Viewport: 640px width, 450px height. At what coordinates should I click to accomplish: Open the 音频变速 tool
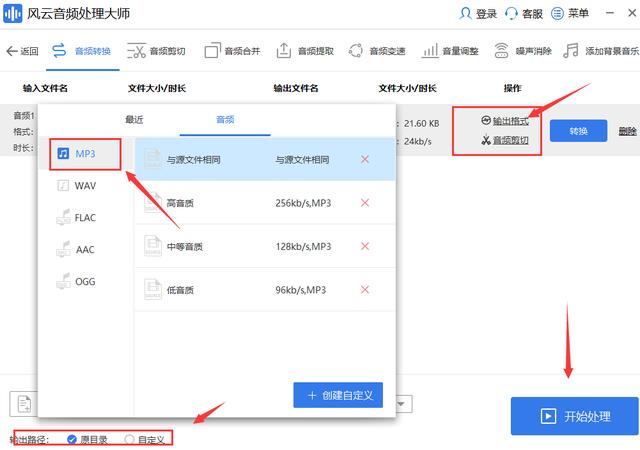coord(377,51)
